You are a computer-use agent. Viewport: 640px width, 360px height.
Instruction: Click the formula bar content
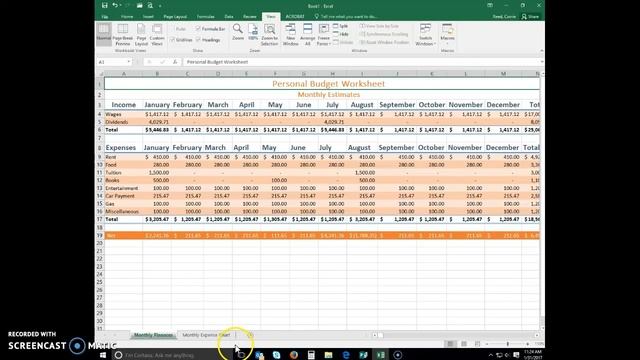point(361,62)
